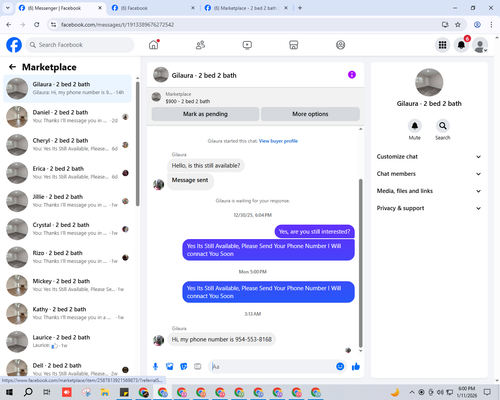This screenshot has width=500, height=400.
Task: Open the Marketplace storefront icon
Action: click(x=294, y=45)
